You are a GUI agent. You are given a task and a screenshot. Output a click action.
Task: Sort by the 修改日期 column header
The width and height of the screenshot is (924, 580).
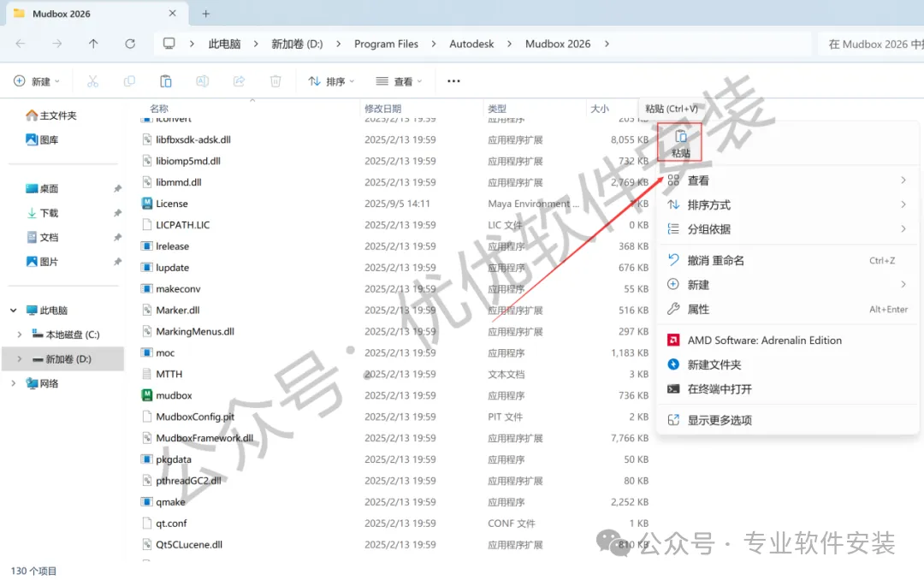pyautogui.click(x=383, y=109)
